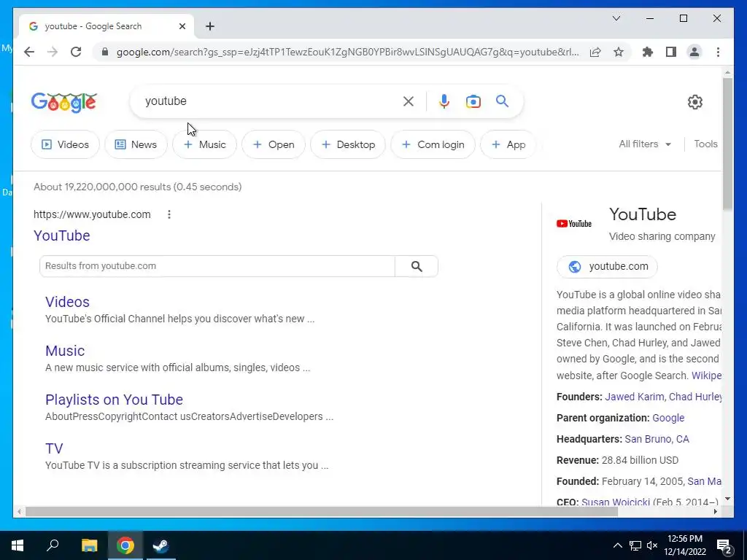Open Jawed Karim founder link

tap(634, 397)
